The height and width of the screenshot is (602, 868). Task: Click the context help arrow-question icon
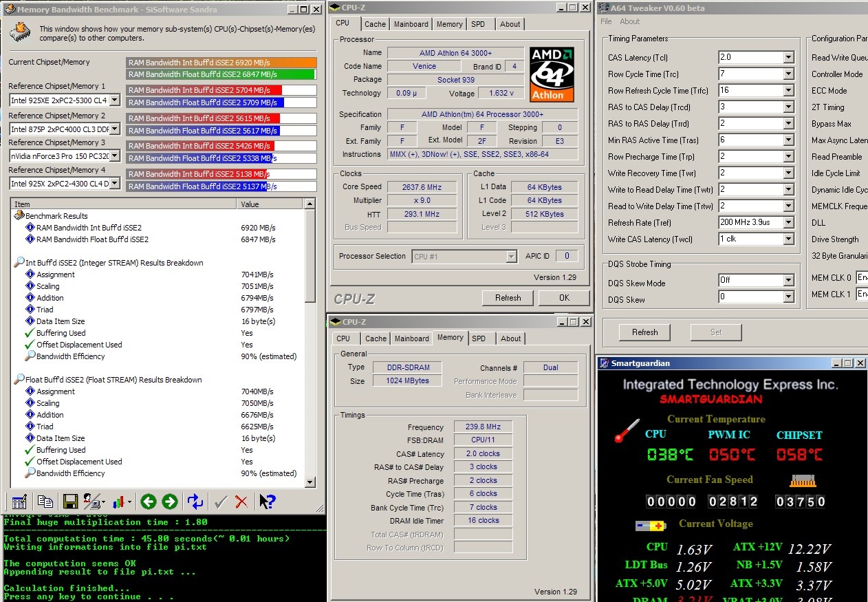click(x=267, y=502)
